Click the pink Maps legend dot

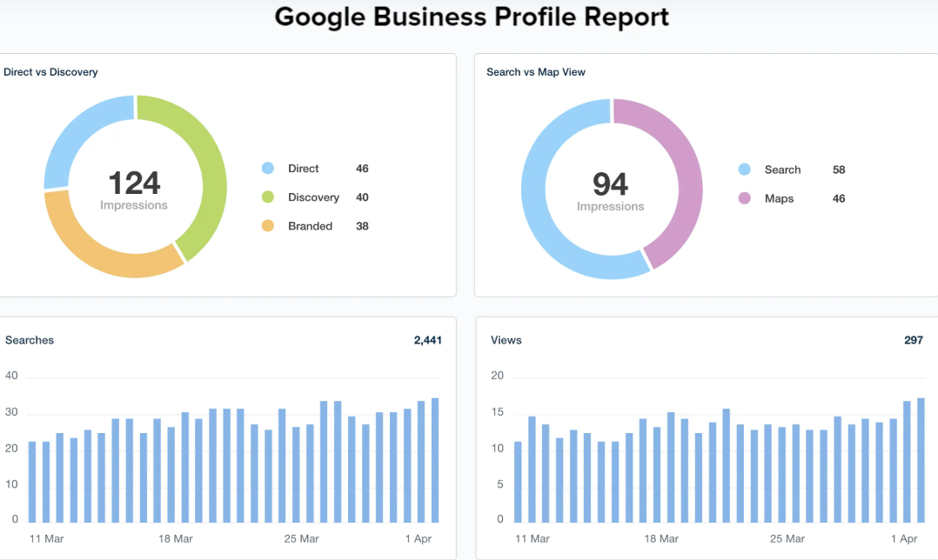coord(744,198)
